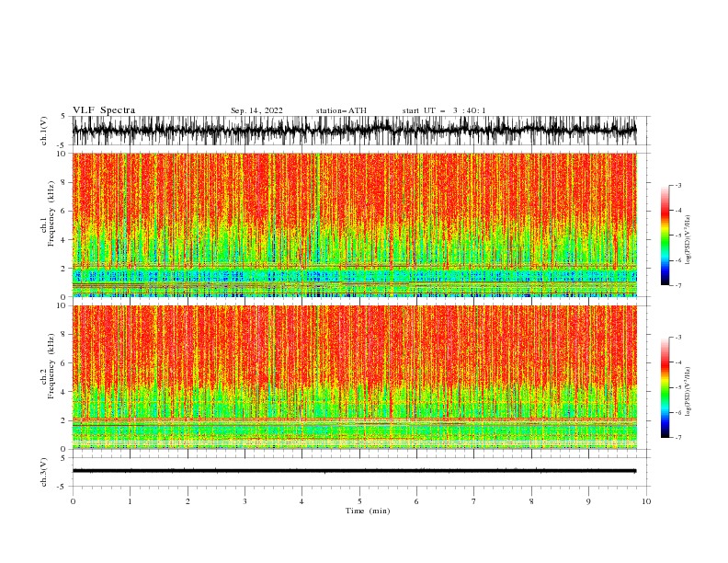Click the '-3' value on ch.1 colorbar
The image size is (728, 563).
point(678,185)
